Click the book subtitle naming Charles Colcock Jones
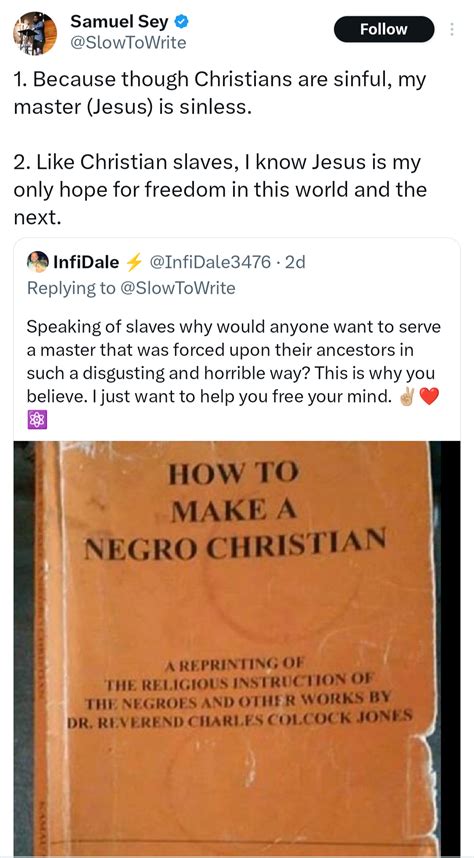This screenshot has width=474, height=858. (x=239, y=692)
